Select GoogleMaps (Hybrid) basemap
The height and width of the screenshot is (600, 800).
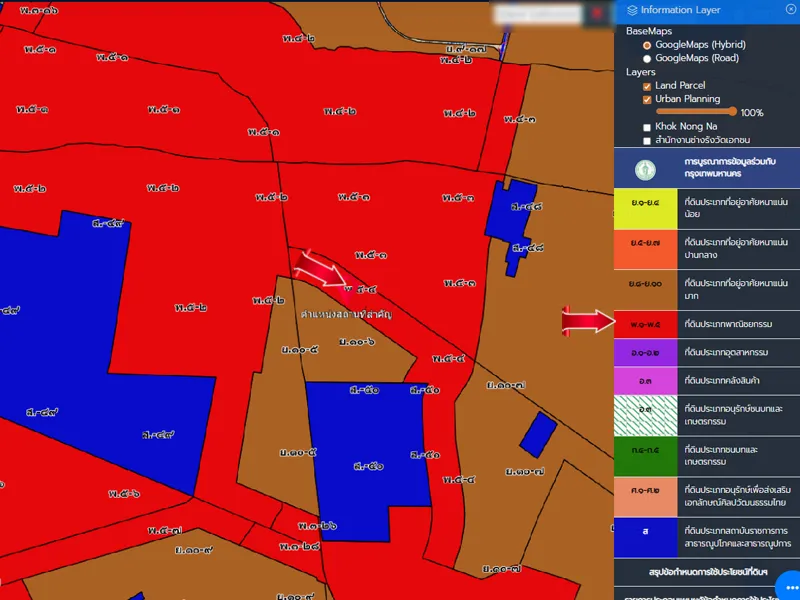tap(647, 45)
